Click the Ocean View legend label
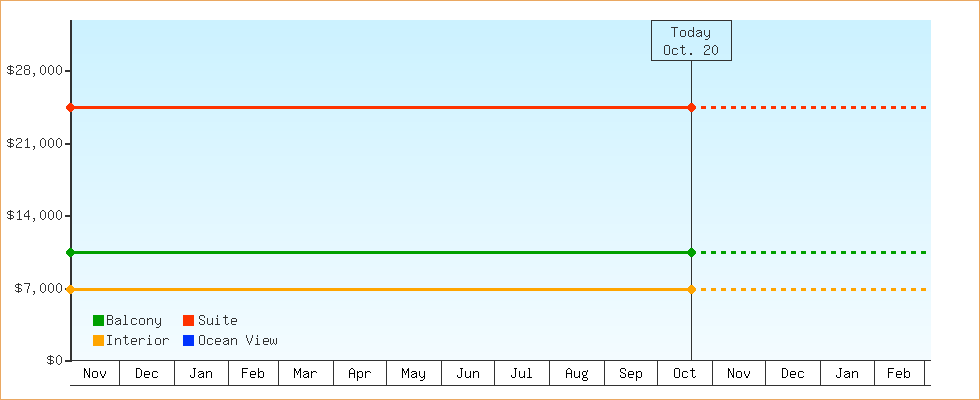The height and width of the screenshot is (400, 980). pos(237,341)
